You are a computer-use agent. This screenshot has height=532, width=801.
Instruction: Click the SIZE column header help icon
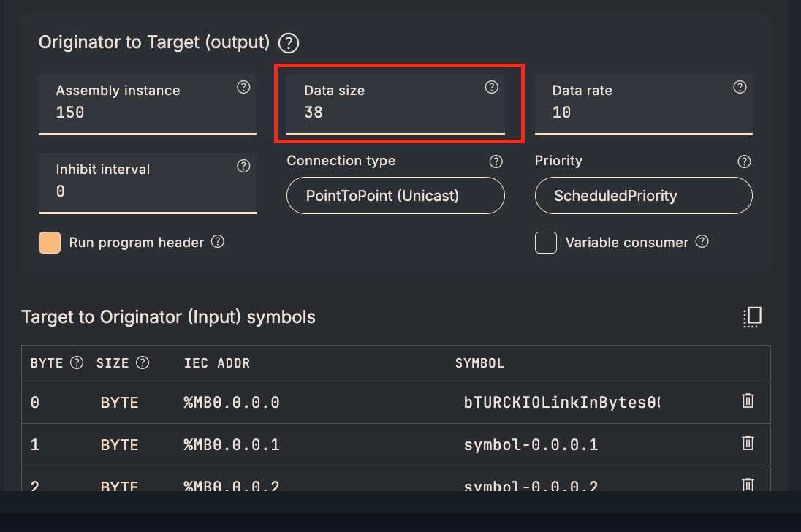143,362
